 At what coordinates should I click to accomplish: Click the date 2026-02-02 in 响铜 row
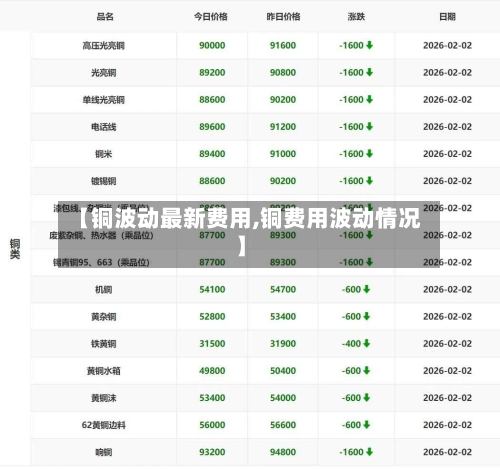447,452
